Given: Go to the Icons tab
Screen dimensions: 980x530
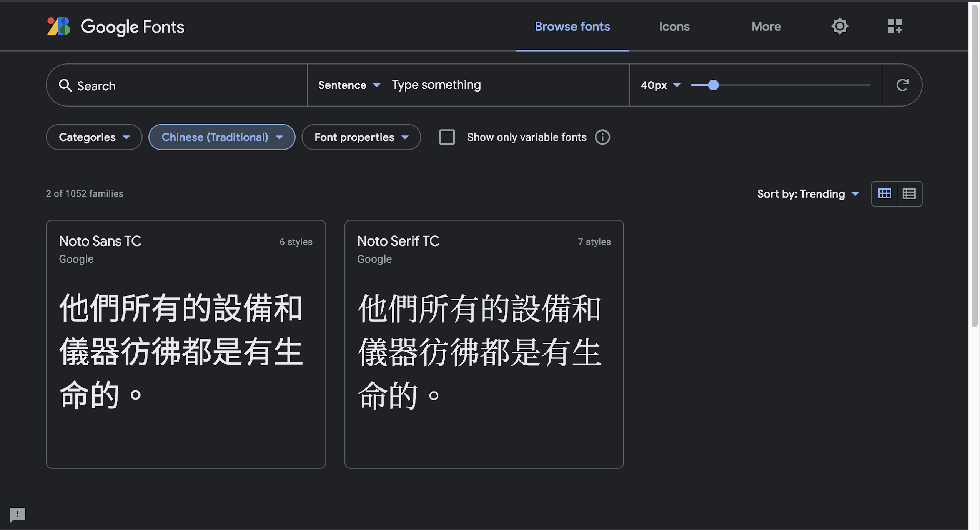Looking at the screenshot, I should coord(674,26).
